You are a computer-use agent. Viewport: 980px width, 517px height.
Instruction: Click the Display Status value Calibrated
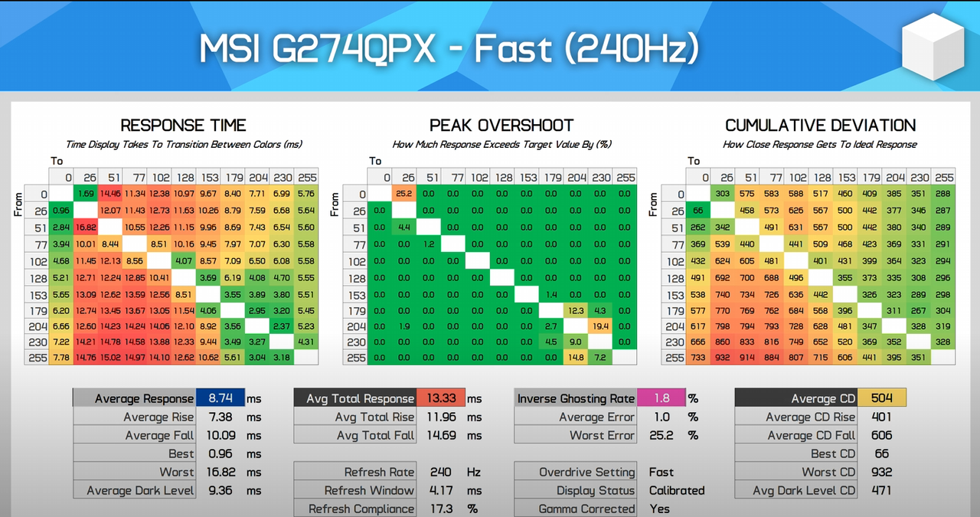point(677,490)
